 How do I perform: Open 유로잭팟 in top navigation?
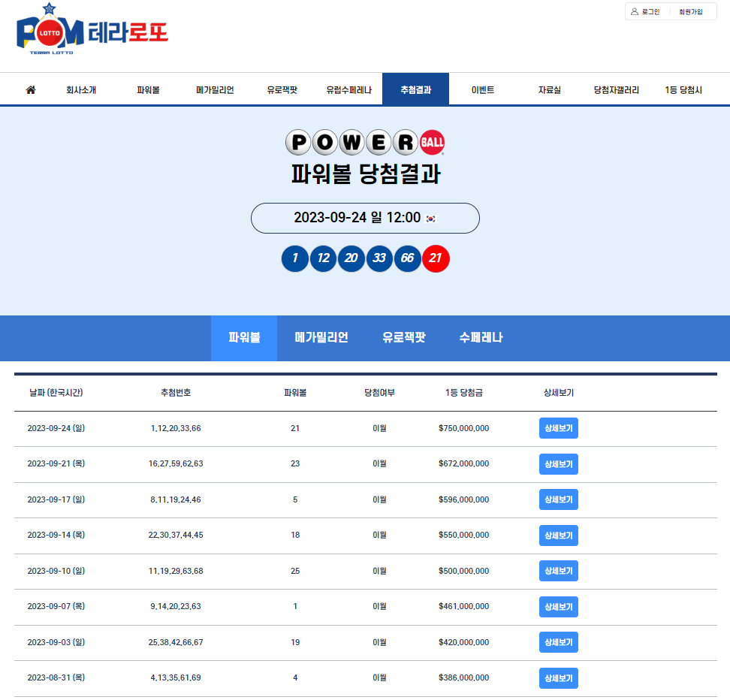pos(282,90)
